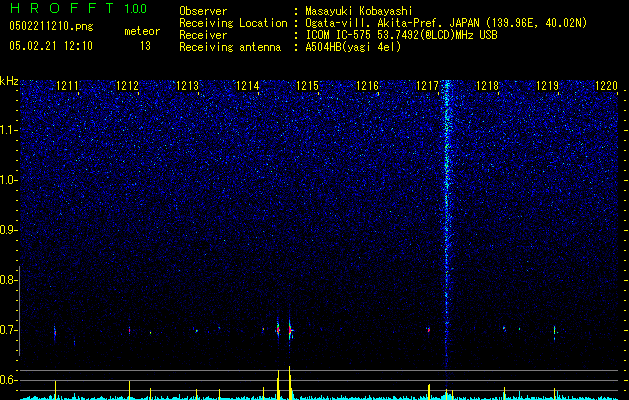Click the red meteor echo just before 1217

point(428,330)
